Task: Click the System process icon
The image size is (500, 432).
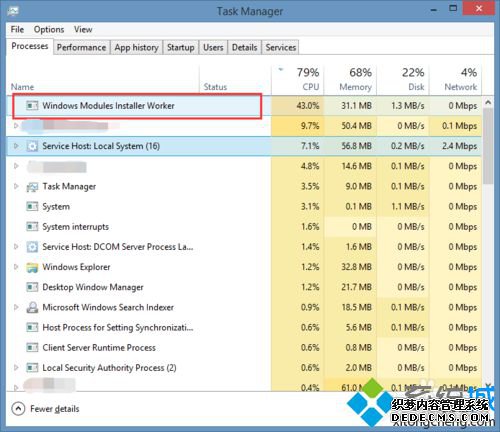Action: point(32,207)
